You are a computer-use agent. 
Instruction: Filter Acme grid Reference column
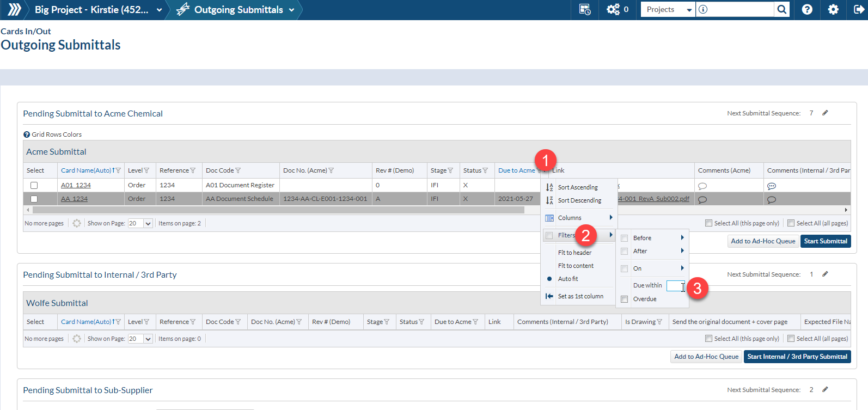(x=193, y=170)
